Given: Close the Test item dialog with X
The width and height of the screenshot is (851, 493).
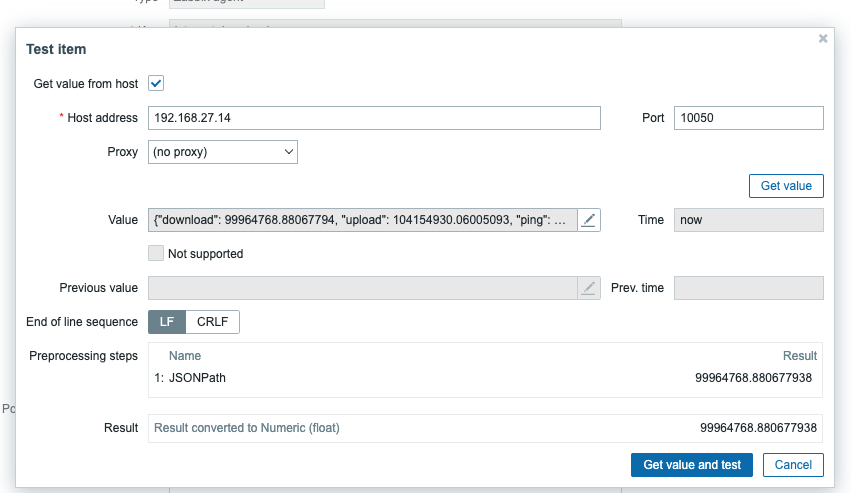Looking at the screenshot, I should (823, 39).
